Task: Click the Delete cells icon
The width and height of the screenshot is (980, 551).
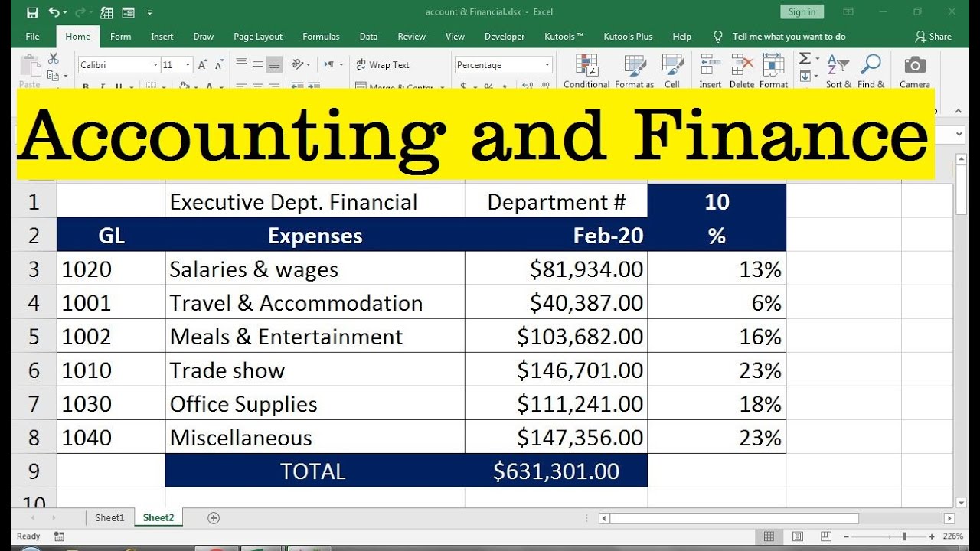Action: pos(742,66)
